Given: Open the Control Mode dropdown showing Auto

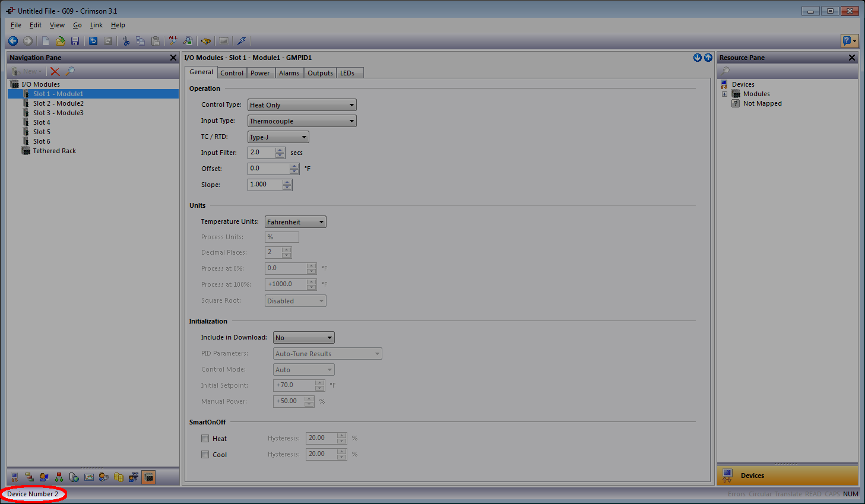Looking at the screenshot, I should 303,370.
